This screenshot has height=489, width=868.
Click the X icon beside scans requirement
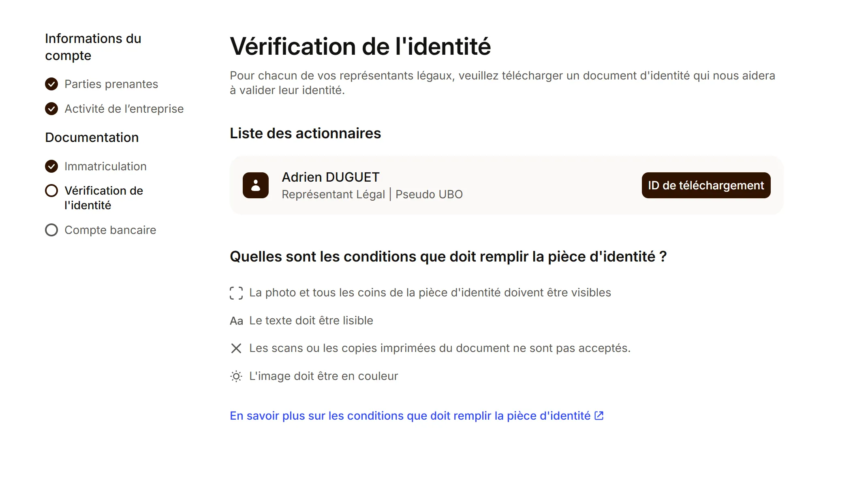(x=236, y=348)
